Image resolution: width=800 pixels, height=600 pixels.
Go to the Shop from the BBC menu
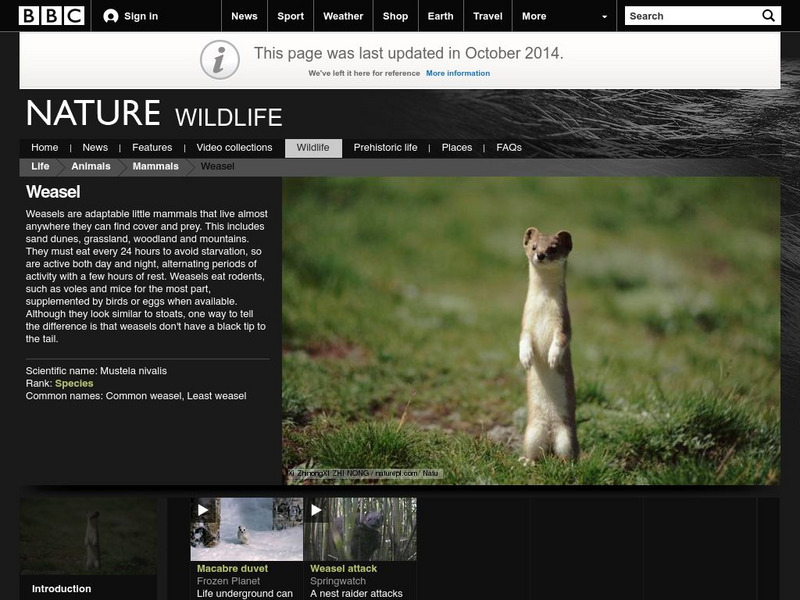click(x=395, y=15)
